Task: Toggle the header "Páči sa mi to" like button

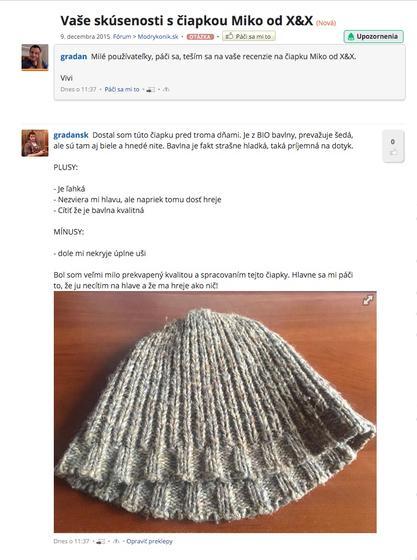Action: click(x=248, y=36)
